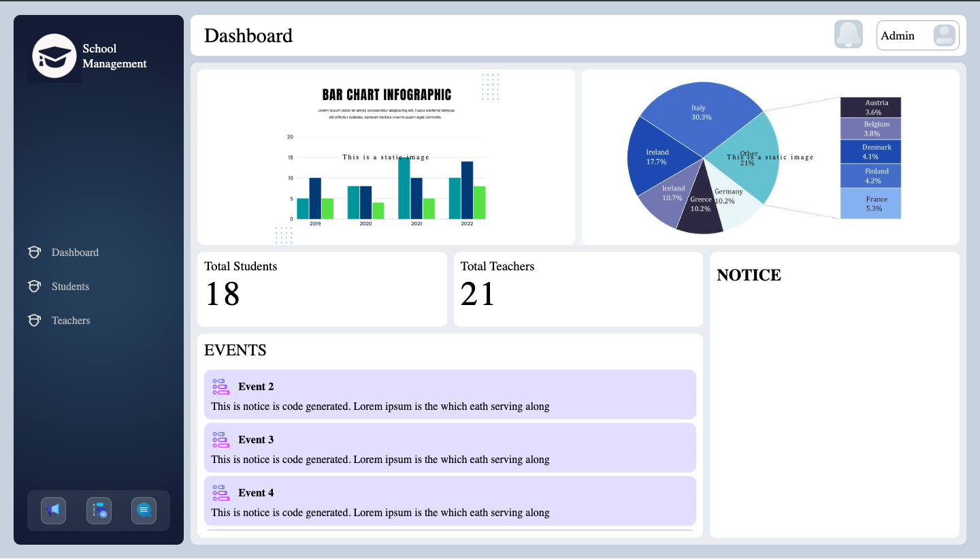Select the Students icon in the sidebar
This screenshot has height=559, width=980.
pyautogui.click(x=34, y=287)
